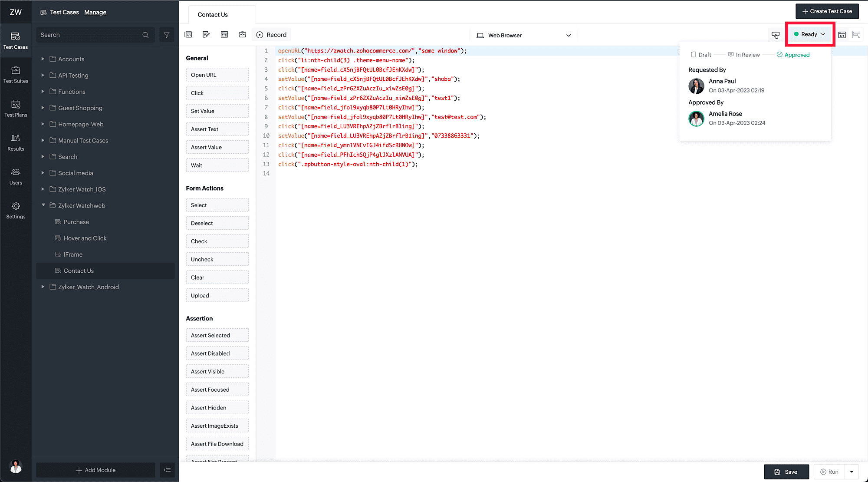Insert the Upload form action

pos(217,295)
